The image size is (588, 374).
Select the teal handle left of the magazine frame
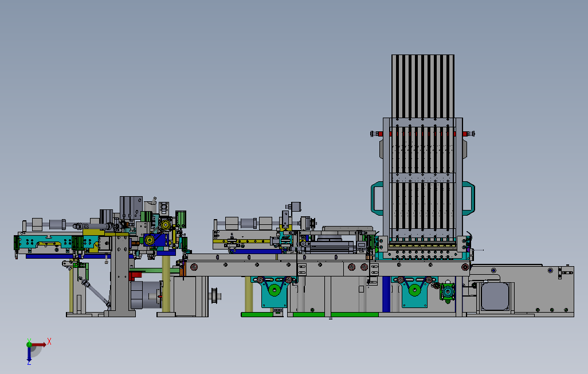pyautogui.click(x=377, y=198)
